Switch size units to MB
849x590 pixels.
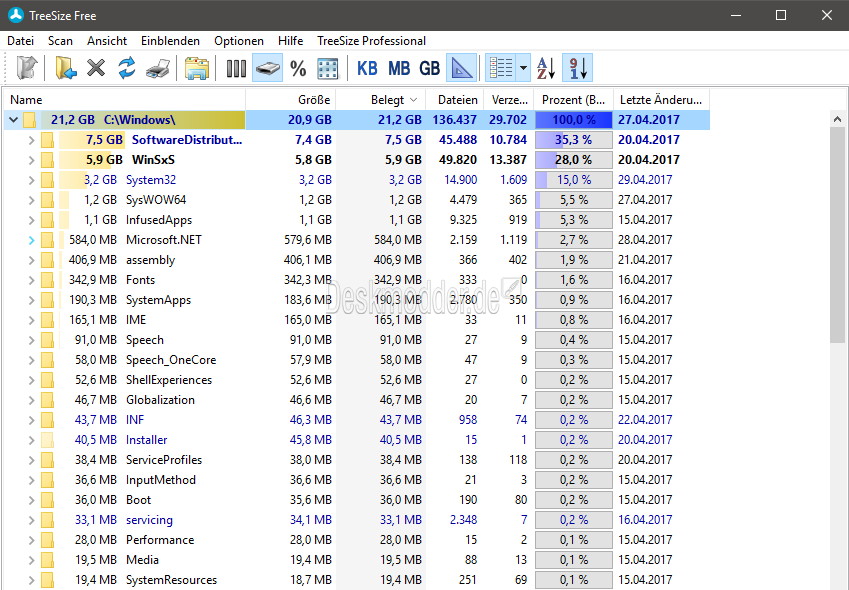click(x=399, y=68)
